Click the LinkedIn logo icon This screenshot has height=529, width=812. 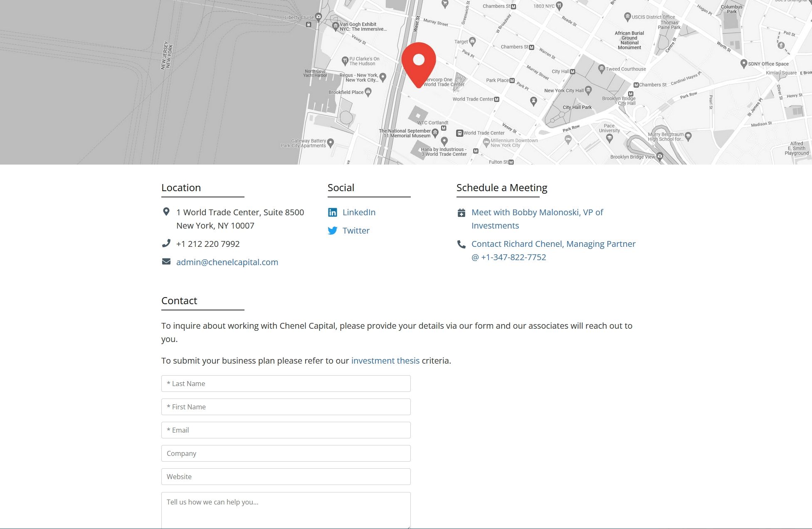pos(333,212)
